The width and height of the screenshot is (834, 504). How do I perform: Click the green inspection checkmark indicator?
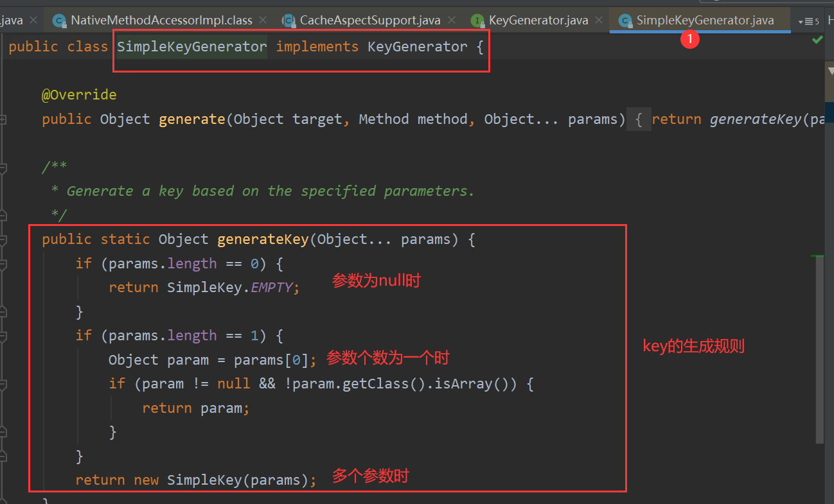click(817, 39)
